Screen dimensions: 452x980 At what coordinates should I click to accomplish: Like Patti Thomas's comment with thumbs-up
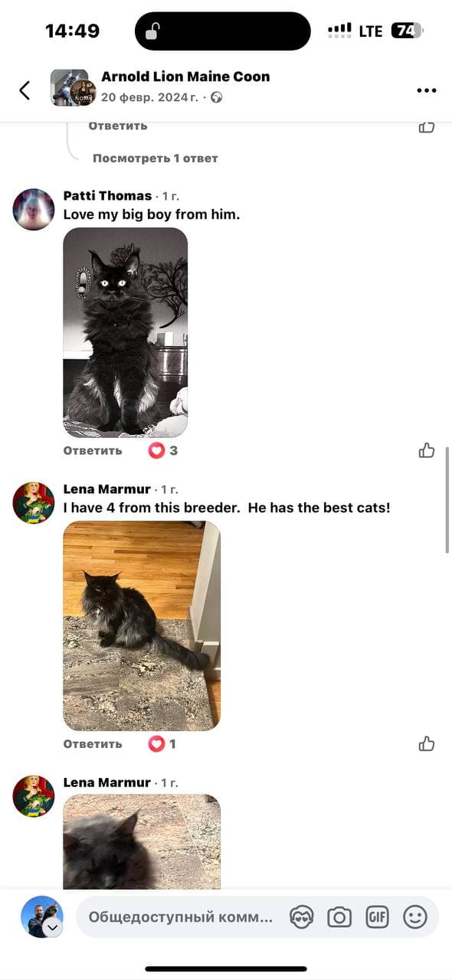click(427, 450)
